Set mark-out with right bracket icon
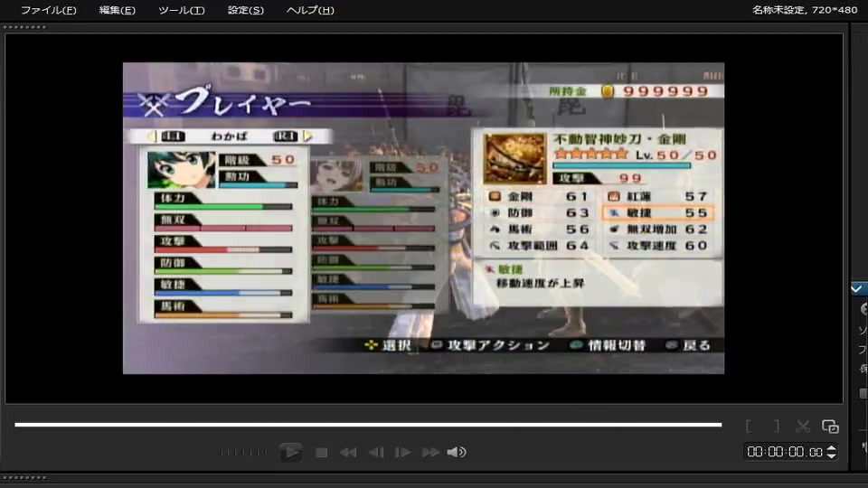 pos(777,426)
